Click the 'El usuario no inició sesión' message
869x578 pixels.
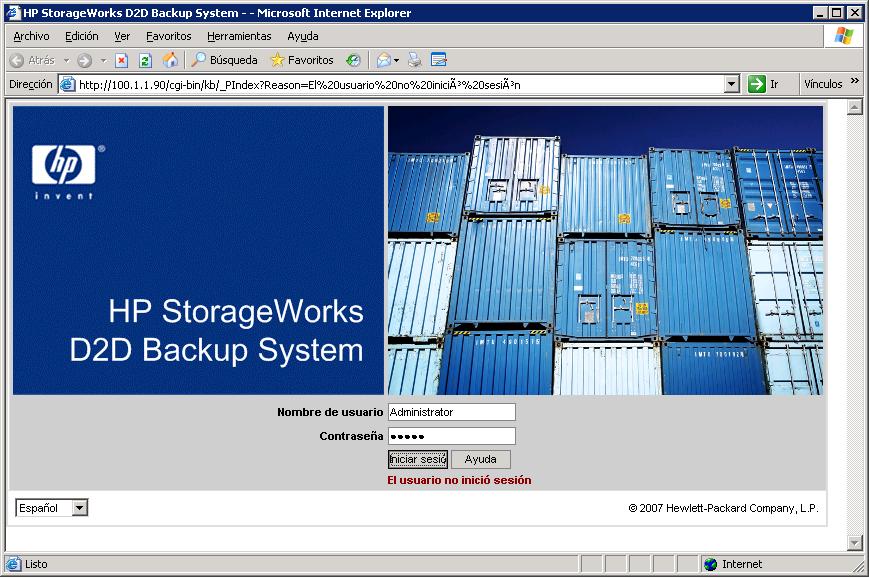pyautogui.click(x=459, y=480)
